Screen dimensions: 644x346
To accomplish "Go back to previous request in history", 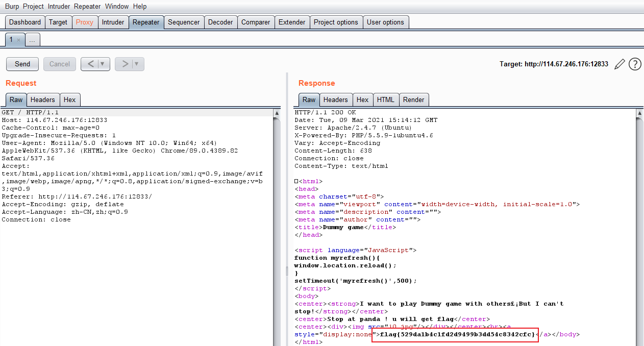I will [x=90, y=64].
